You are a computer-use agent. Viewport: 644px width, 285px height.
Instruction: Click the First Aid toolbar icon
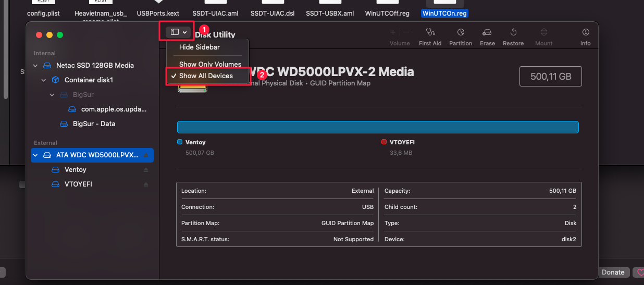[x=430, y=32]
